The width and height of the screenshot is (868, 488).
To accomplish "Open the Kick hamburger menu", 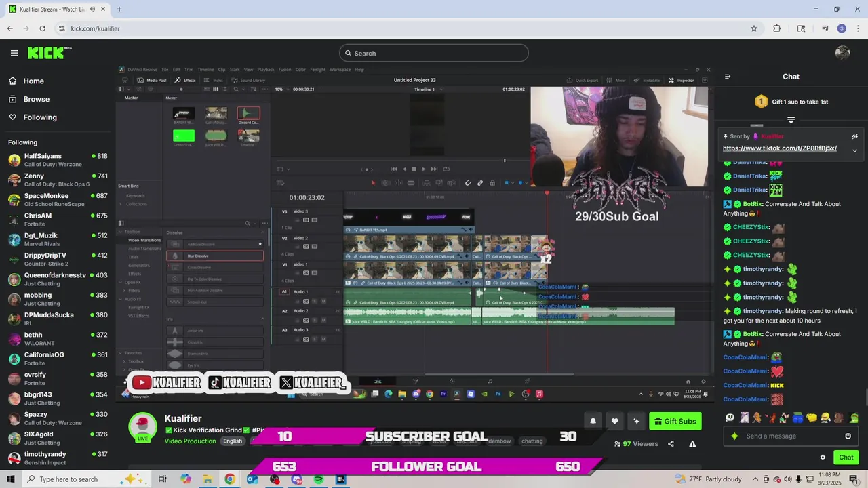I will pos(14,53).
